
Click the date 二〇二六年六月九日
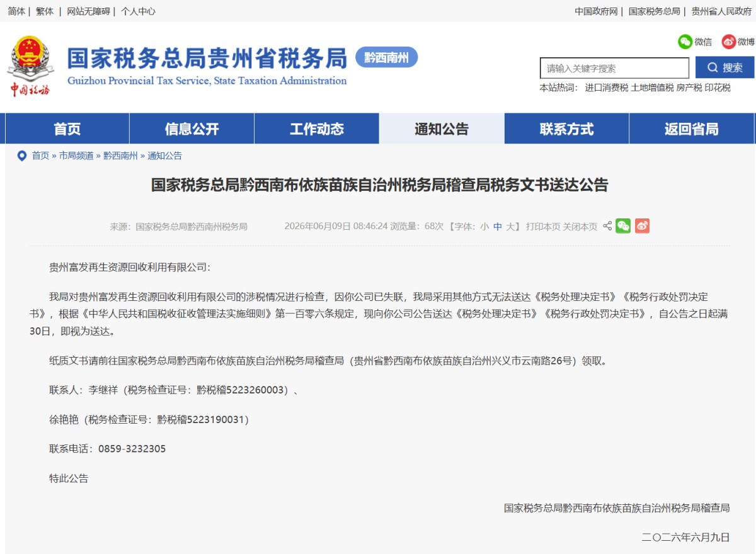coord(685,537)
